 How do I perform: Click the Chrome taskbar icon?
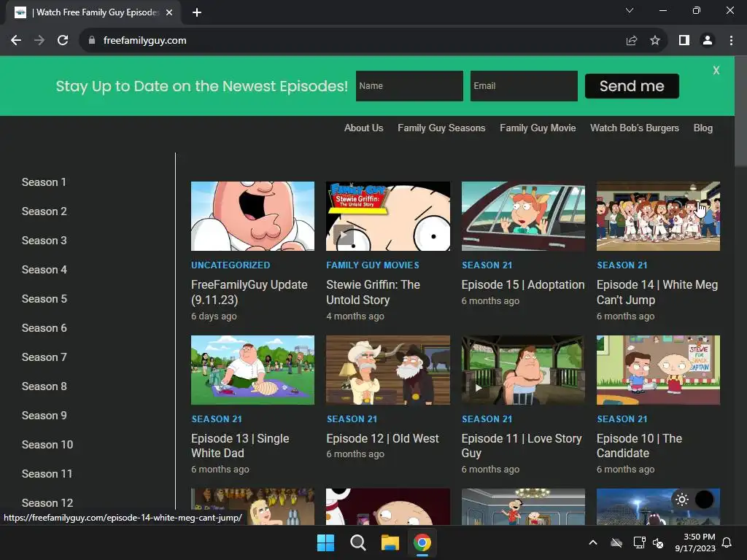[422, 542]
